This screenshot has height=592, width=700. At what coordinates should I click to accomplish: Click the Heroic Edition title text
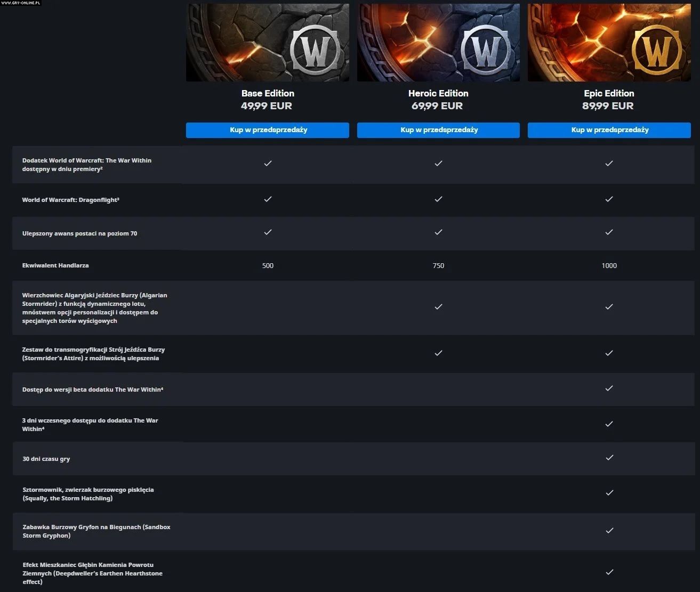(x=438, y=93)
